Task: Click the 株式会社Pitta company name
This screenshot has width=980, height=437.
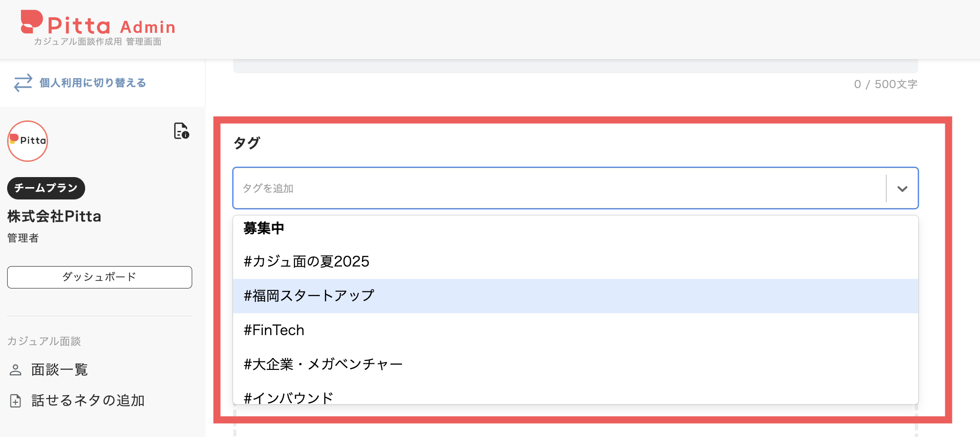Action: (x=54, y=217)
